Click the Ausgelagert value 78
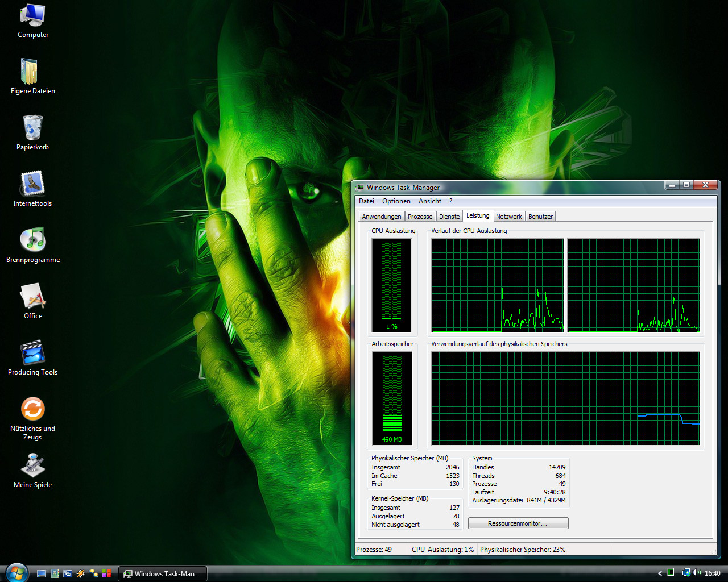This screenshot has height=582, width=728. click(456, 516)
